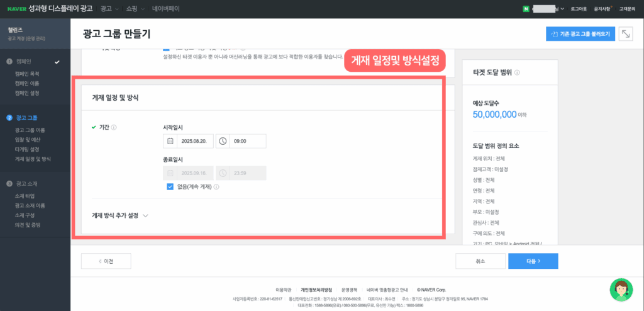644x311 pixels.
Task: Go to 입찰 및 예산 in sidebar
Action: click(27, 140)
